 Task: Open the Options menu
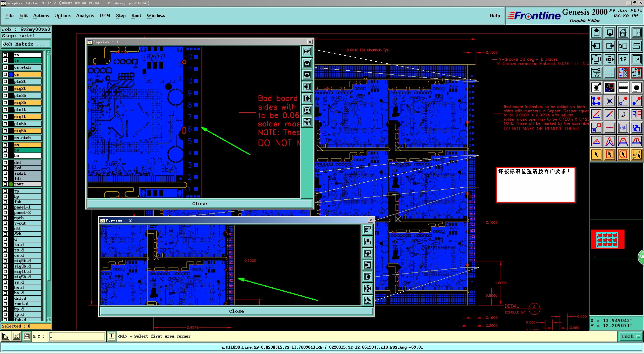[62, 15]
